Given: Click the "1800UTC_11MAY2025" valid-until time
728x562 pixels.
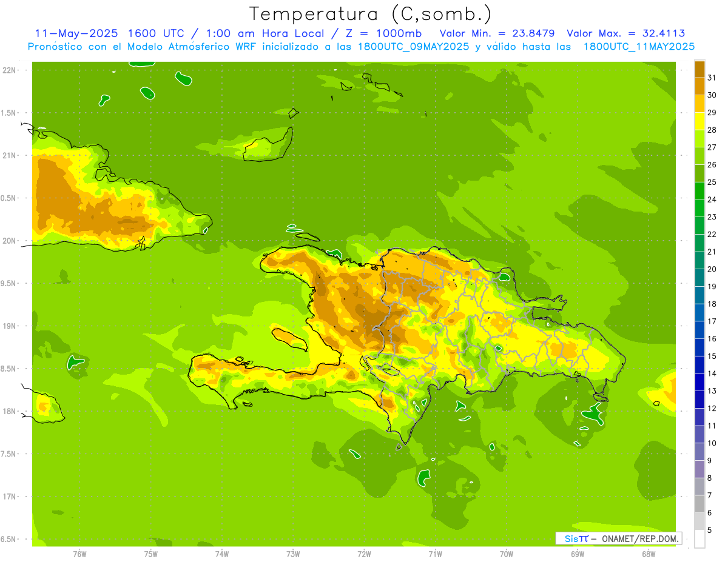Looking at the screenshot, I should click(x=639, y=46).
